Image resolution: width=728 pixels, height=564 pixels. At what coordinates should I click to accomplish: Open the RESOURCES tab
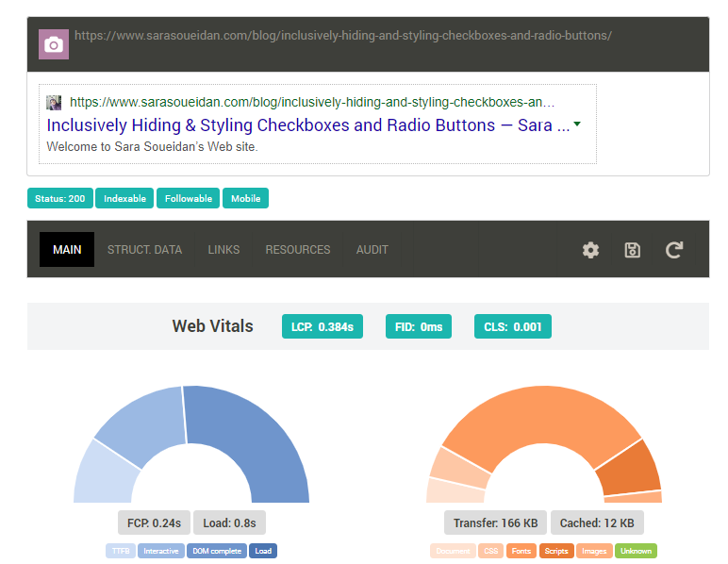click(x=298, y=249)
